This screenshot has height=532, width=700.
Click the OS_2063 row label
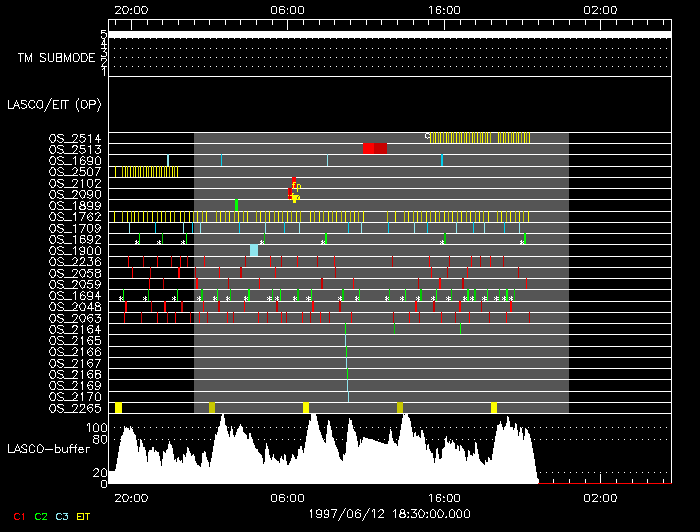[75, 318]
